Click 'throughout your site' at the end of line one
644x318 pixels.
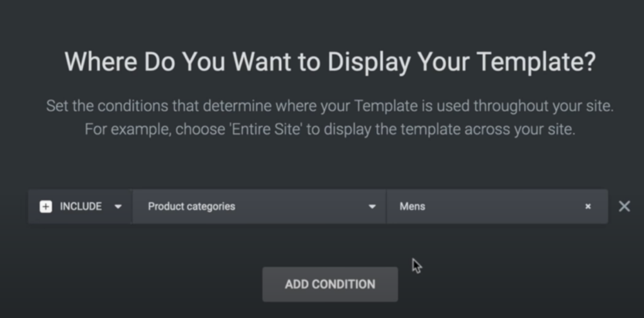click(544, 106)
